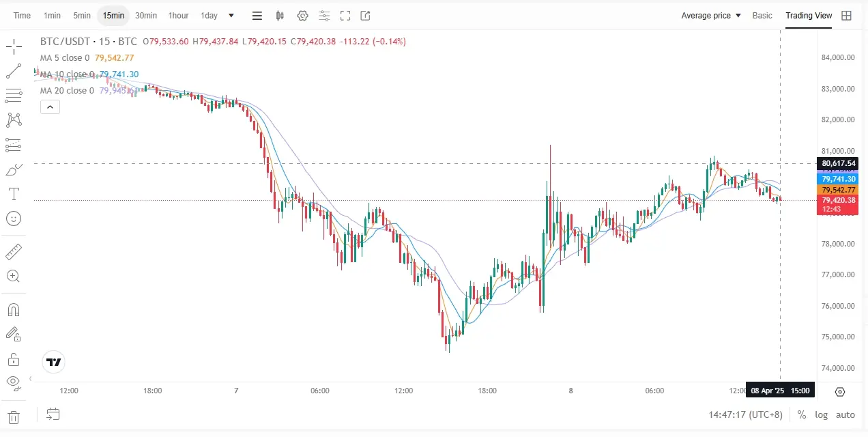868x437 pixels.
Task: Toggle the log scale option
Action: click(x=821, y=414)
